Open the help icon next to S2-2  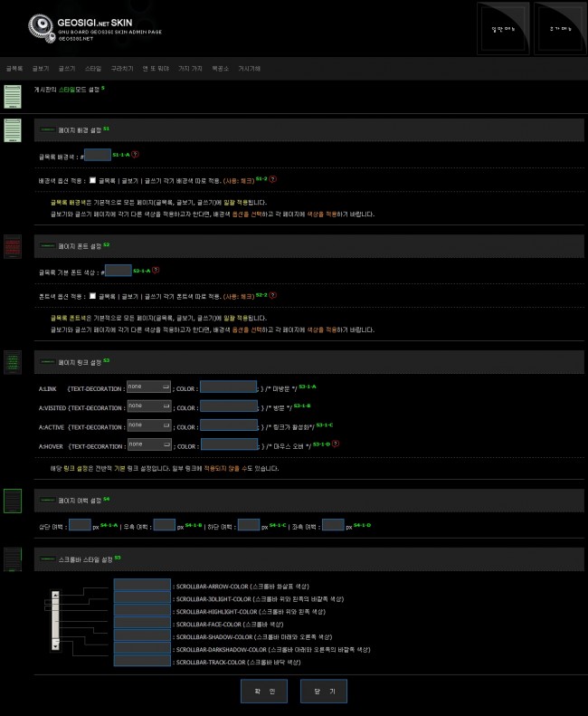pyautogui.click(x=273, y=295)
